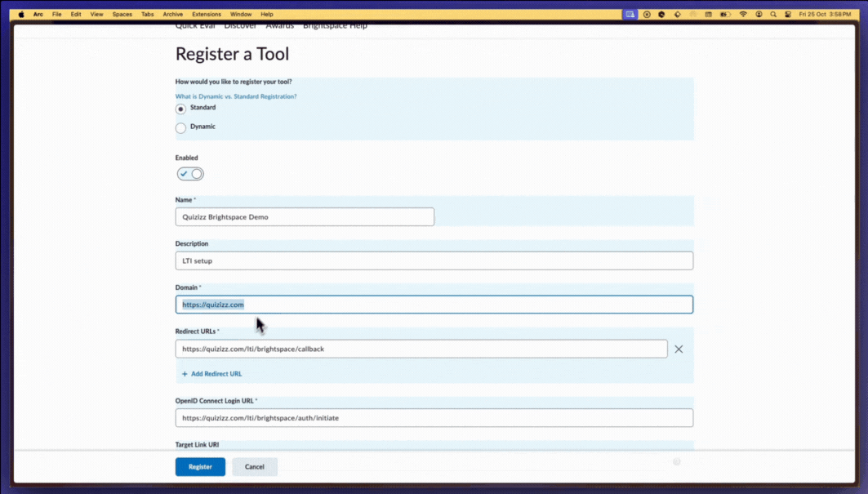
Task: Open the Archive menu
Action: pos(173,15)
